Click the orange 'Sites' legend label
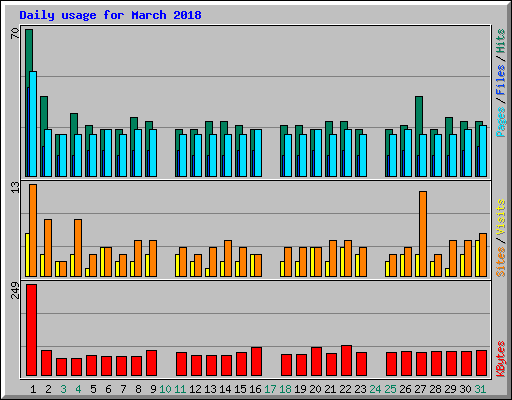Image resolution: width=512 pixels, height=400 pixels. (x=501, y=262)
